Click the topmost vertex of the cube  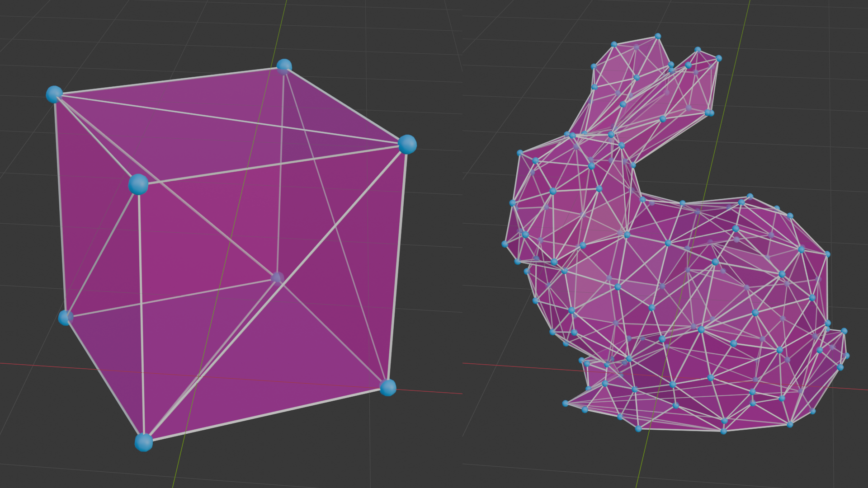(284, 67)
